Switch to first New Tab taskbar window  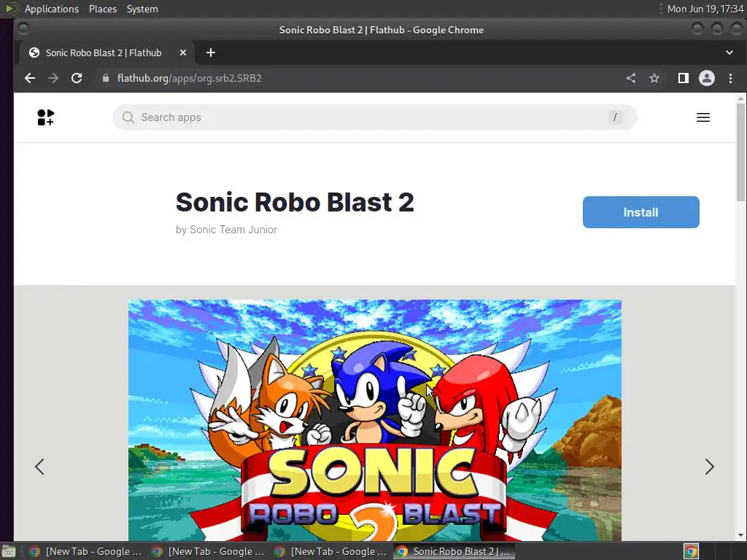pos(86,551)
